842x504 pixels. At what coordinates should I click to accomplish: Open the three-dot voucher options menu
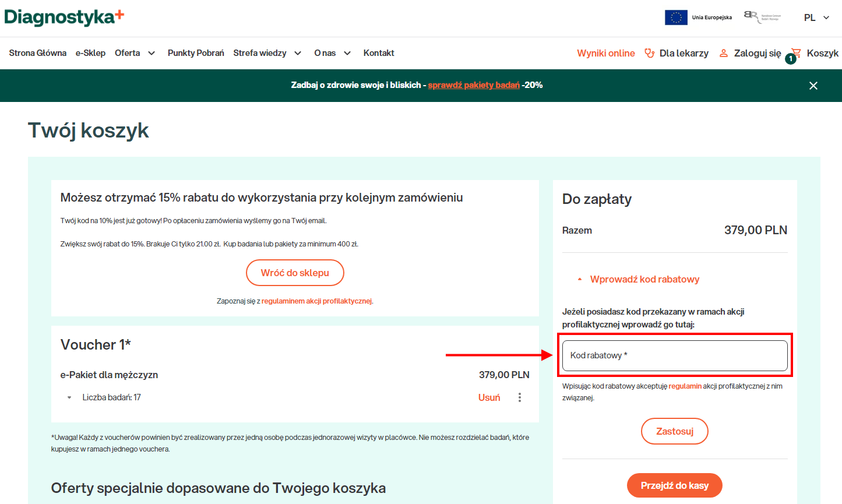click(520, 397)
